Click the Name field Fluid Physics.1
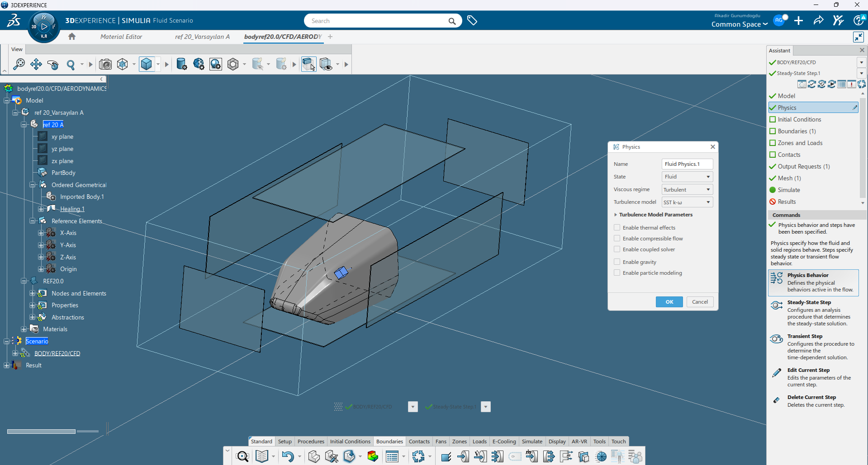868x465 pixels. pyautogui.click(x=687, y=164)
